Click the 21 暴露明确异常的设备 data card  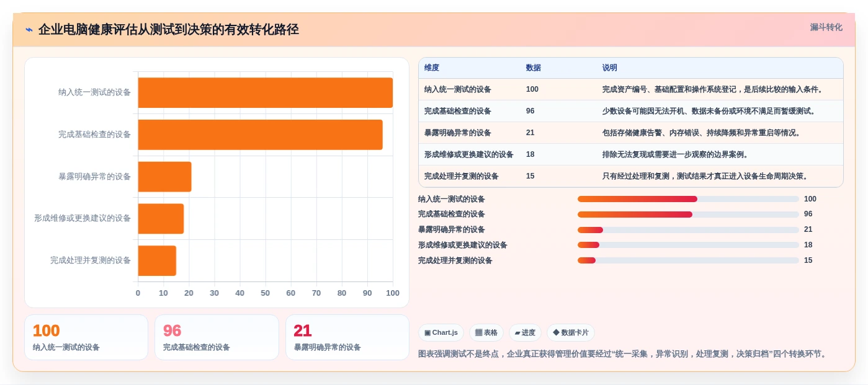[x=347, y=337]
